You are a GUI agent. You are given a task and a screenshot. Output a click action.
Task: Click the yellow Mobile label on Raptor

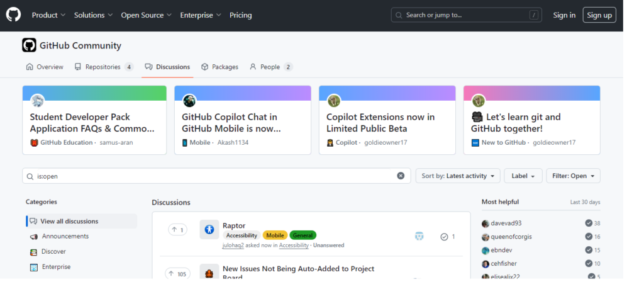[x=275, y=235]
